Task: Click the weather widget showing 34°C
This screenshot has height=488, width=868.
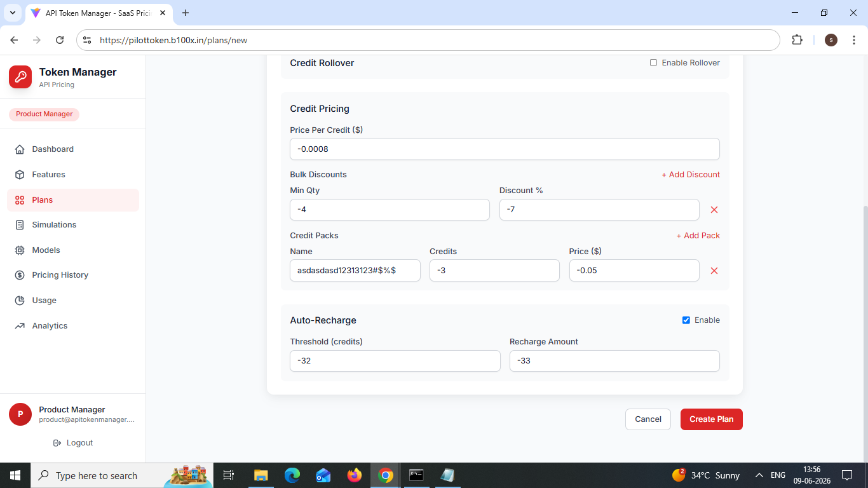Action: point(706,475)
